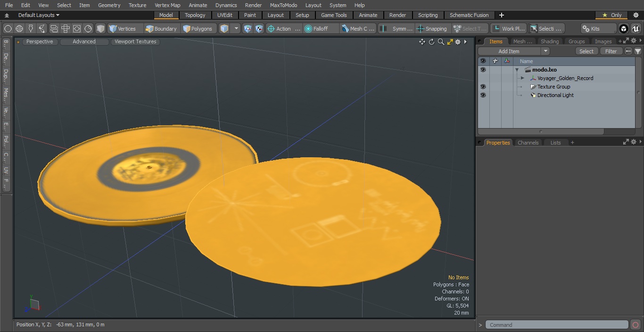The image size is (644, 332).
Task: Open the Vertex Map menu
Action: point(167,5)
